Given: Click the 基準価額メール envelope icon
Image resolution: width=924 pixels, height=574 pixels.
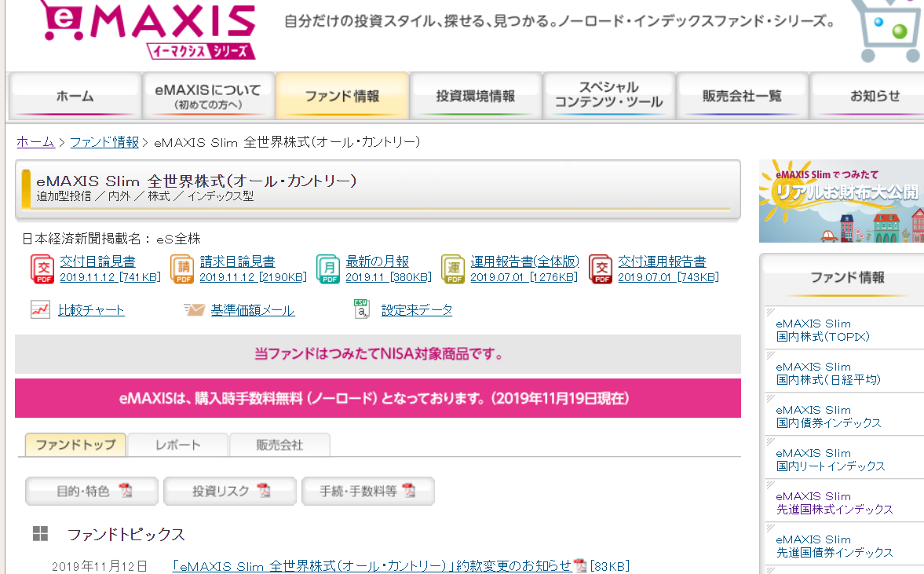Looking at the screenshot, I should point(194,310).
